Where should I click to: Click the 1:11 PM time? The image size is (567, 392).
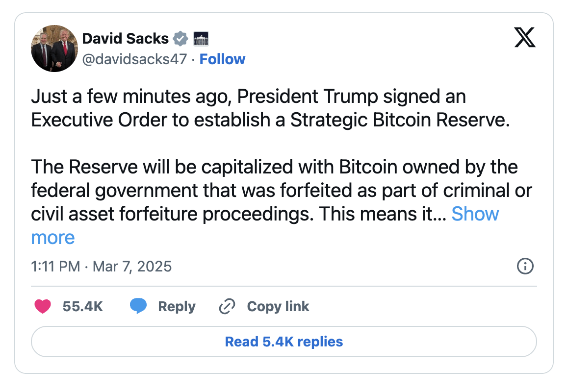point(55,267)
